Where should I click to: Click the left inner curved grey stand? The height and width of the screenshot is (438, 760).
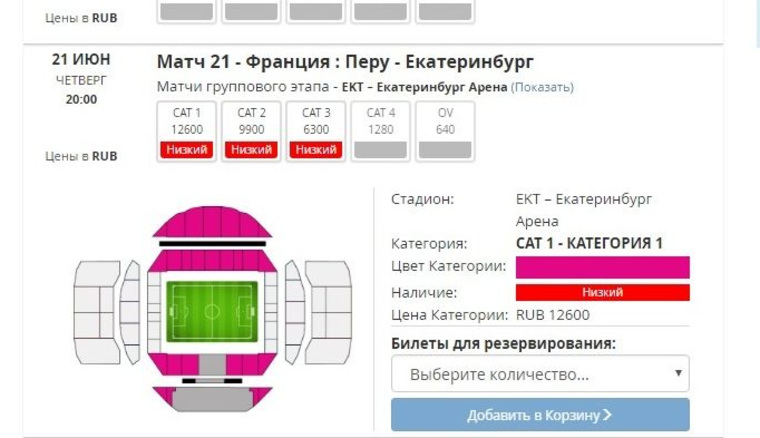130,313
